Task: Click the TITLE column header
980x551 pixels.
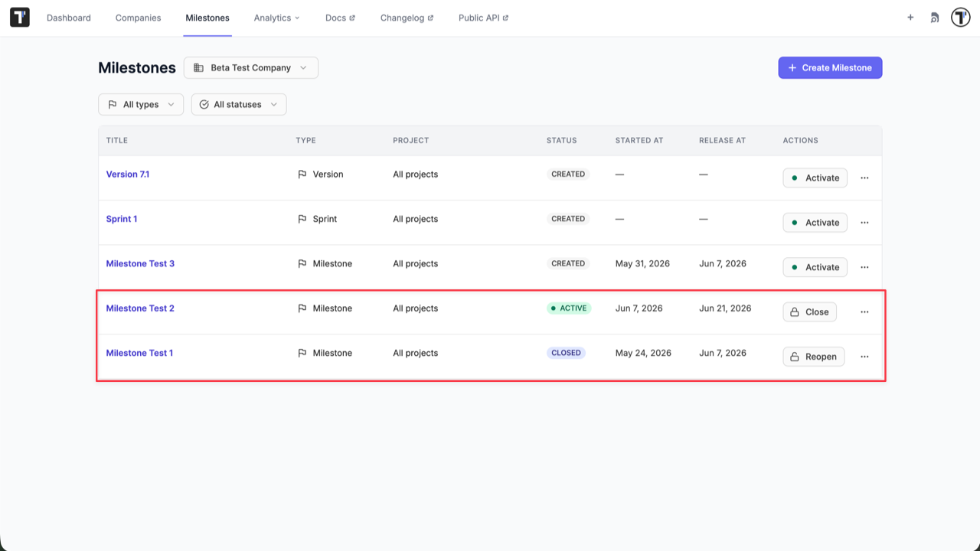Action: tap(117, 141)
